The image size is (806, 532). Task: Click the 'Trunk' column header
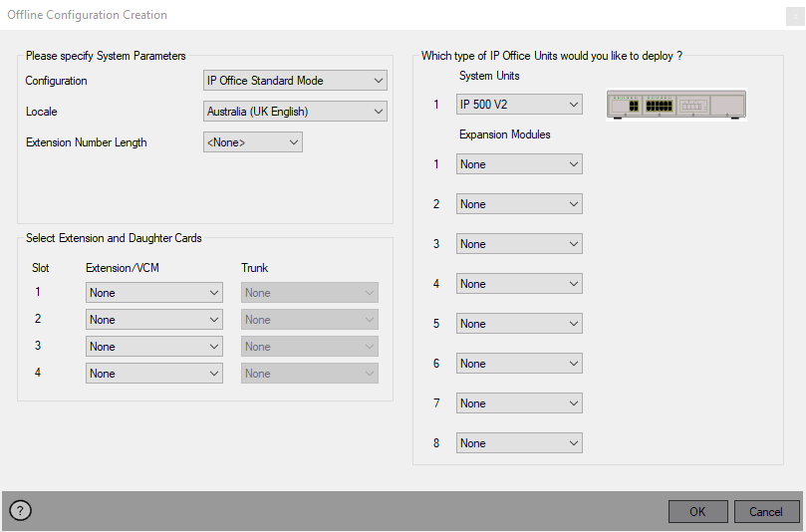point(254,268)
